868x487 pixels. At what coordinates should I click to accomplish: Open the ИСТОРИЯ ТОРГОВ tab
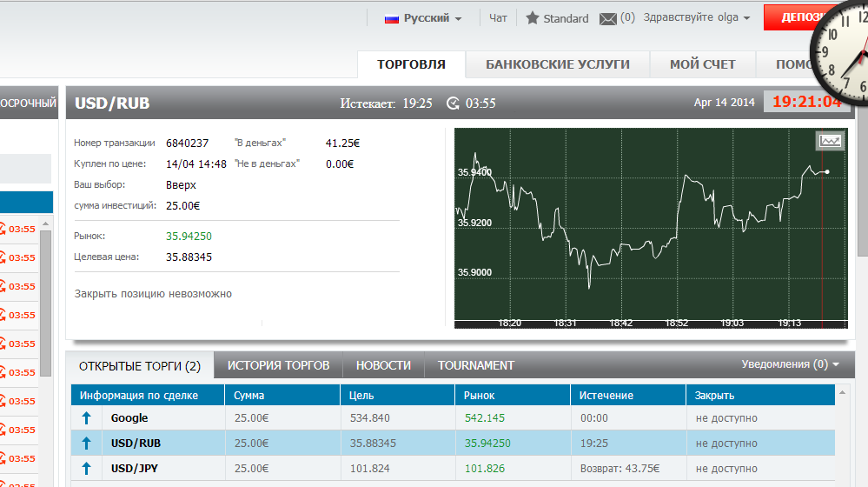pos(278,365)
